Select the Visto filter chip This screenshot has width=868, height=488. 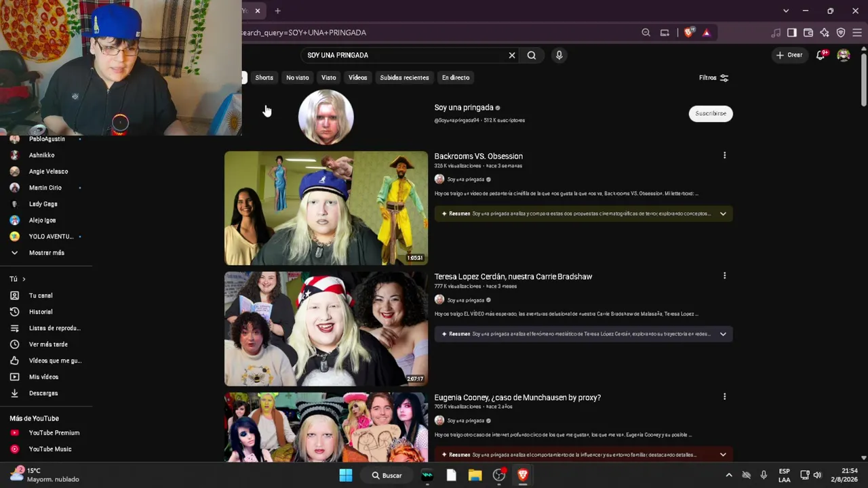[x=329, y=78]
